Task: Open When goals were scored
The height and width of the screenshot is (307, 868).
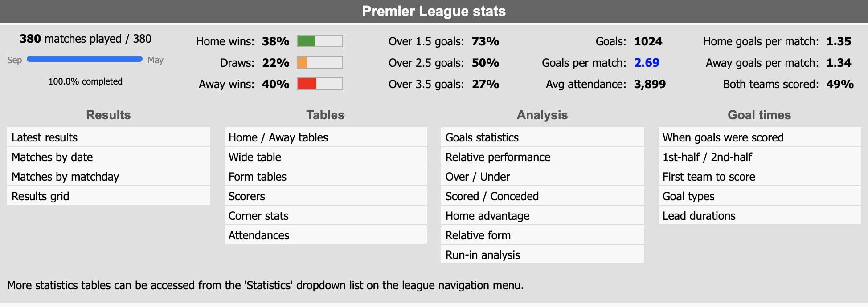Action: tap(759, 137)
